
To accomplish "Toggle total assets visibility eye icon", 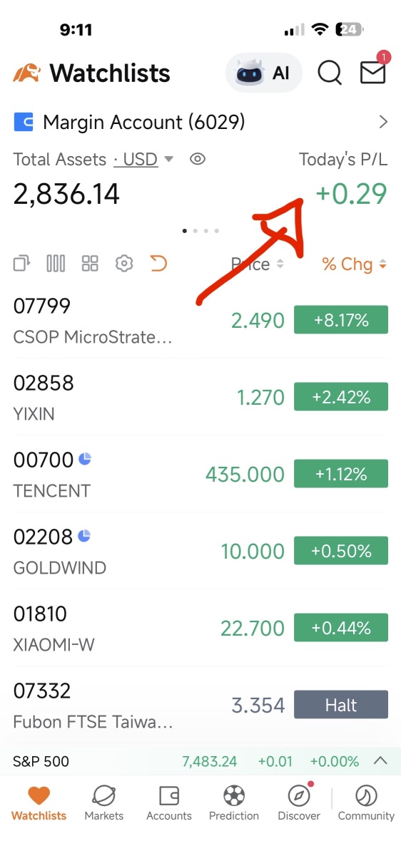I will pyautogui.click(x=198, y=159).
